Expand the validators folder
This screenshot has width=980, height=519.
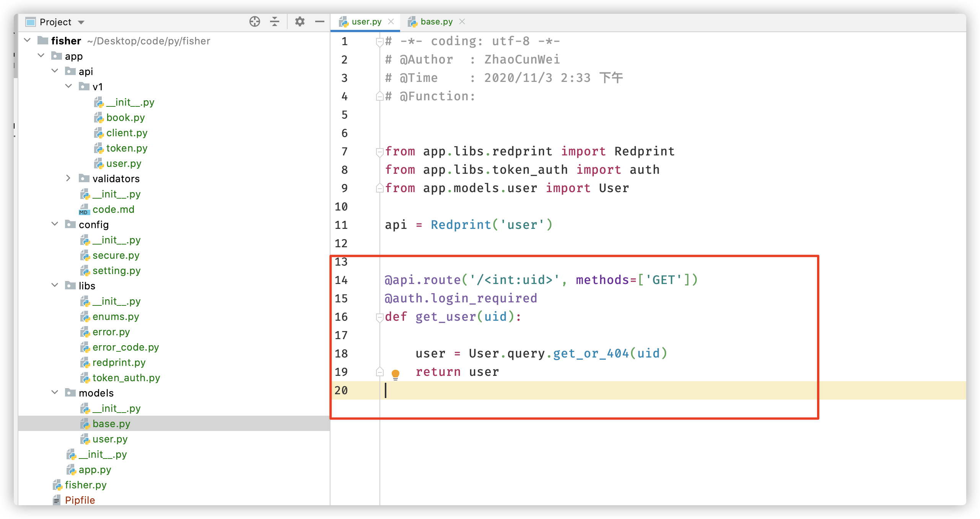(68, 178)
